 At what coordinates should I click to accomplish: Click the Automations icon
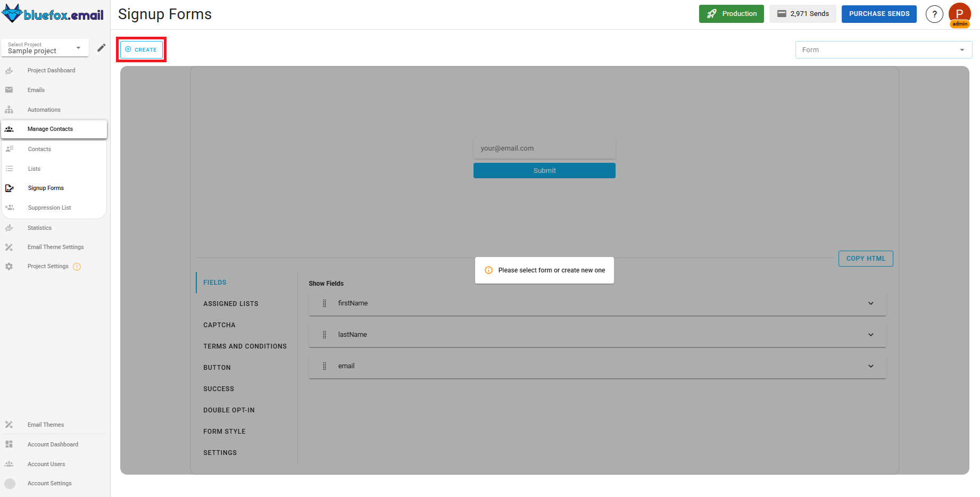(9, 109)
